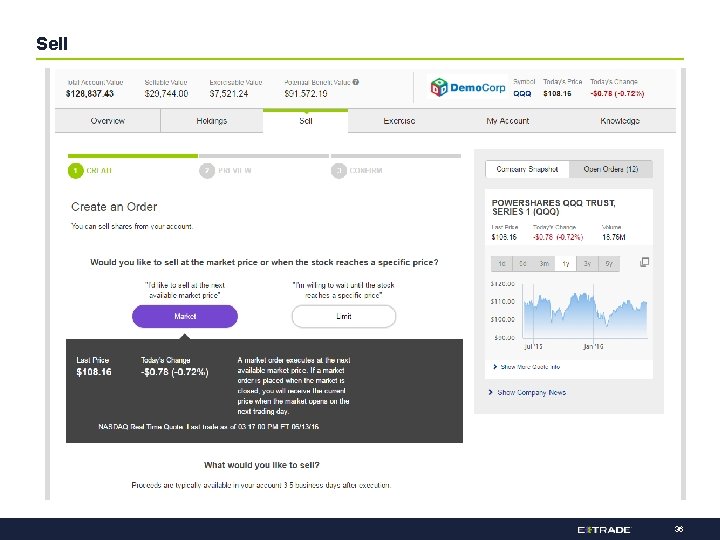Click What would you like to sell?
The image size is (720, 540).
pyautogui.click(x=262, y=465)
